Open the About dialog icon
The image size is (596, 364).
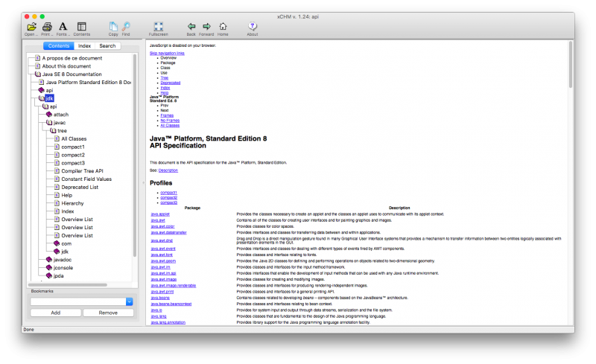253,27
